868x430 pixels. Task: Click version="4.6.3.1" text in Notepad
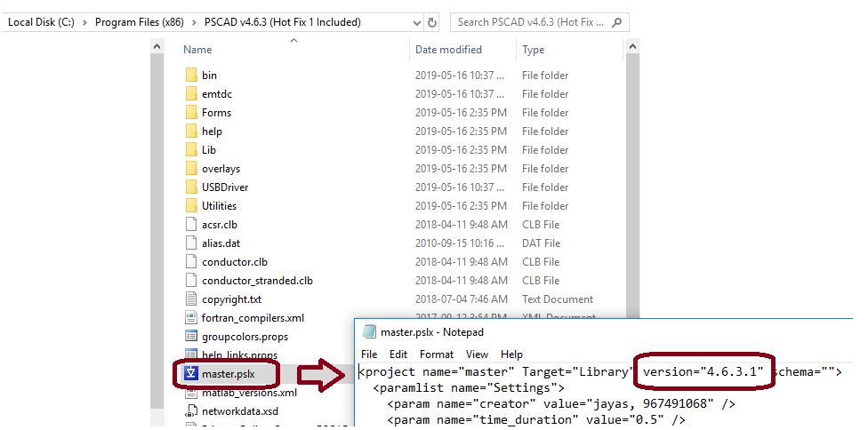pos(703,371)
